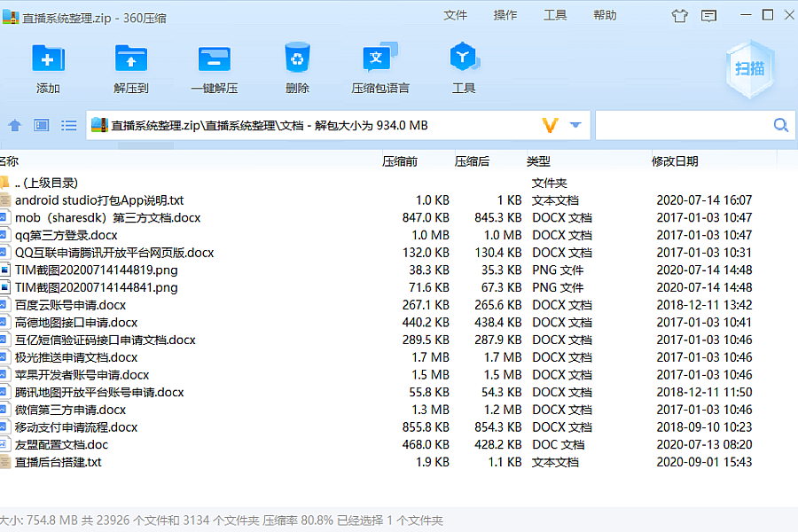Click the status bar size summary text
The image size is (798, 532).
click(222, 520)
